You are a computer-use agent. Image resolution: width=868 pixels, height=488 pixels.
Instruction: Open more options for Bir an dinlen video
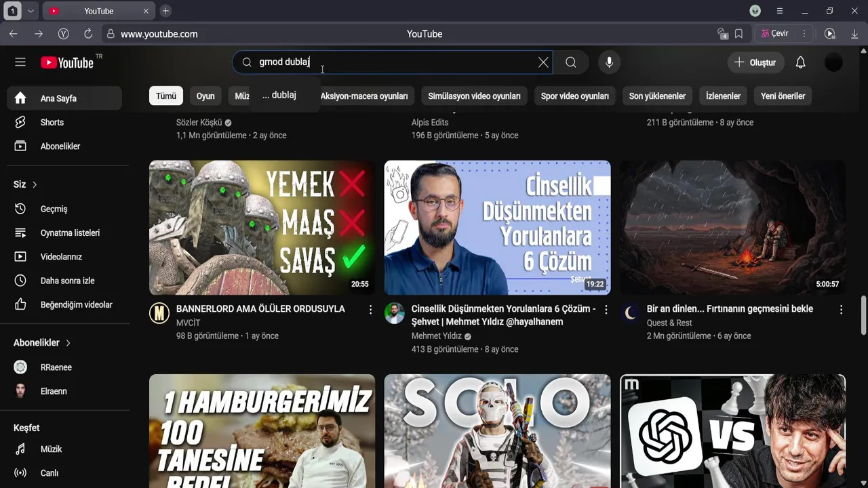841,310
